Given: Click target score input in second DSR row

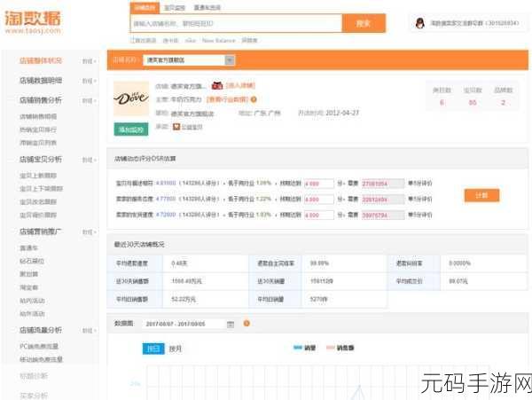Looking at the screenshot, I should 319,200.
